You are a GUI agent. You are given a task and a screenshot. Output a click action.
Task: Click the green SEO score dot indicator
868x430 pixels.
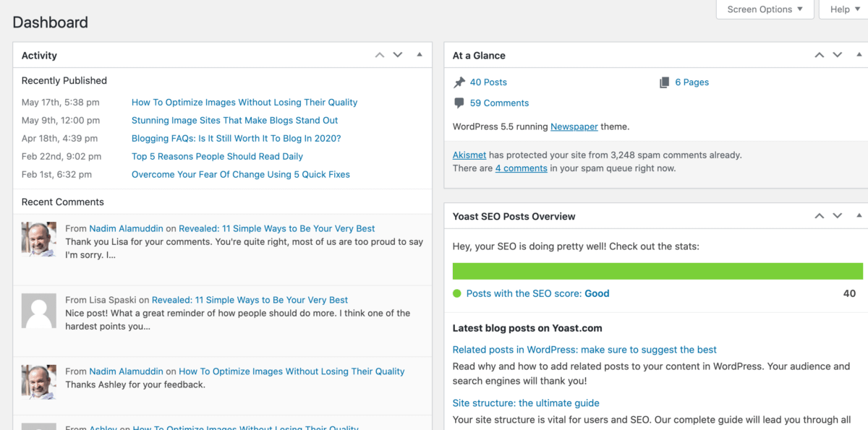pyautogui.click(x=456, y=293)
